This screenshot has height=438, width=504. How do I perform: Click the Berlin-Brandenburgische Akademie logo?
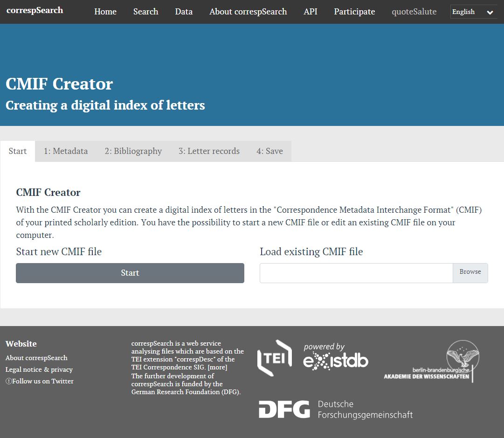point(432,361)
